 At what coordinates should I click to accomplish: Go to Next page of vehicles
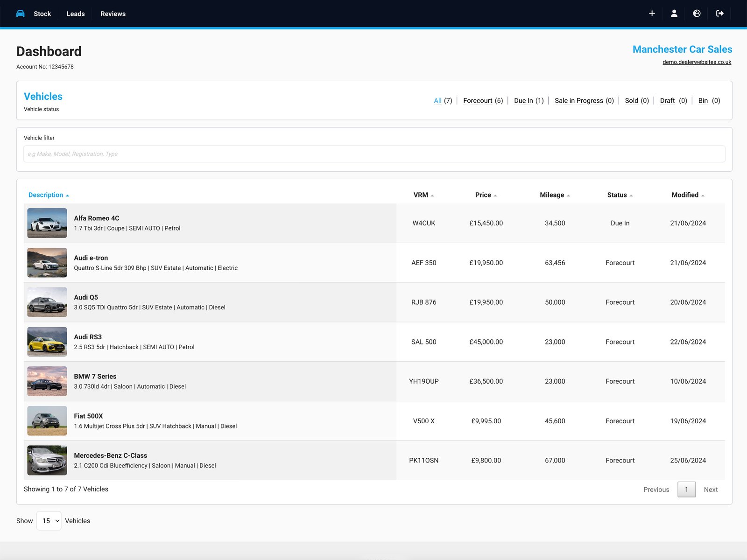pyautogui.click(x=711, y=490)
